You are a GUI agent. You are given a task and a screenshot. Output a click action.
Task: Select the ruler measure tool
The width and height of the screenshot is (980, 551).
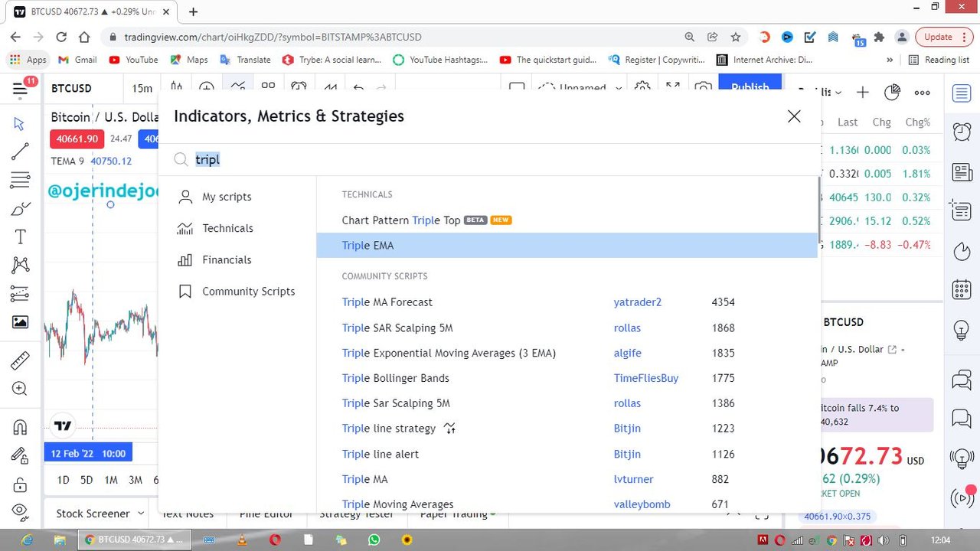(20, 360)
